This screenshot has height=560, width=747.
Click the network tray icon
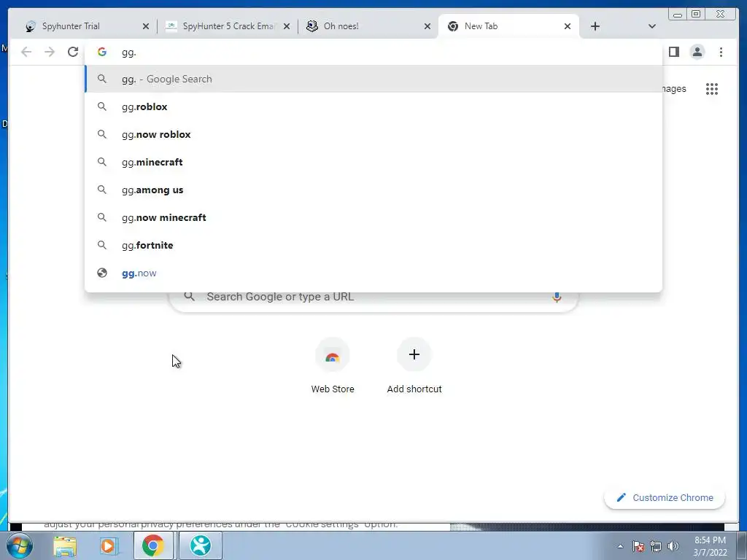(656, 546)
